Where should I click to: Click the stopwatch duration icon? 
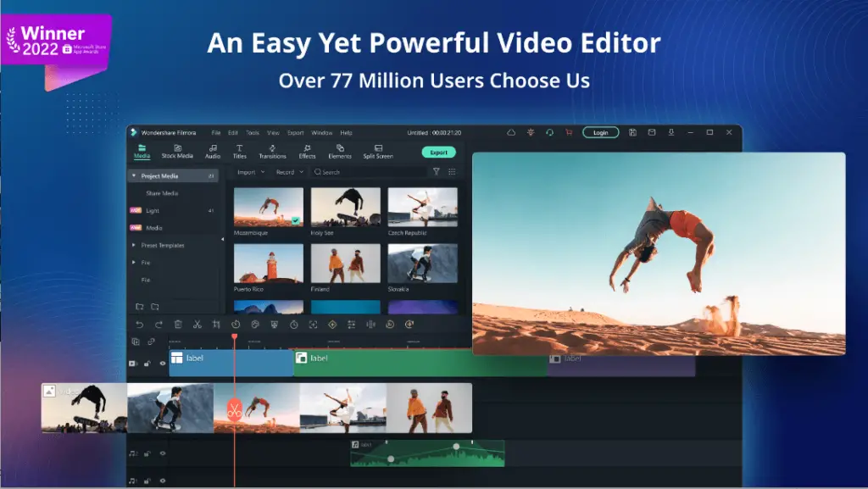[294, 325]
